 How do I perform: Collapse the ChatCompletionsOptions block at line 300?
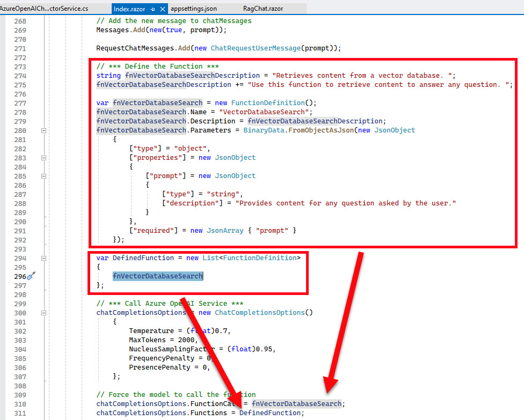43,313
